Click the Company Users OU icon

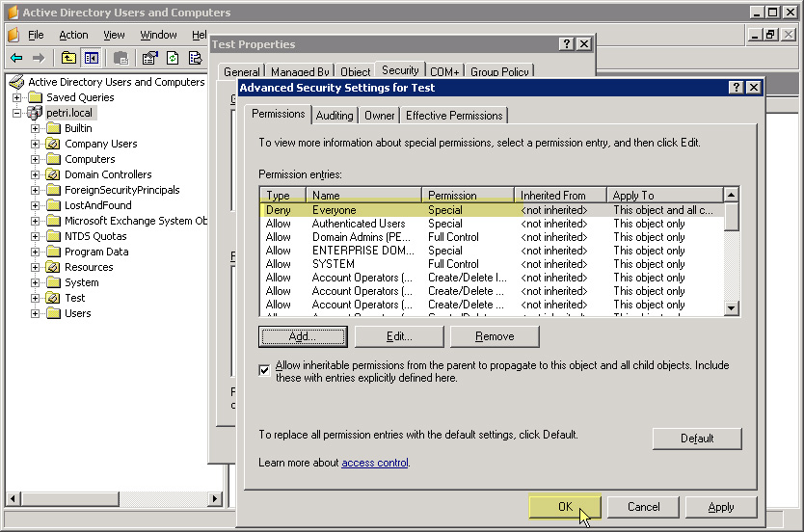[x=53, y=144]
